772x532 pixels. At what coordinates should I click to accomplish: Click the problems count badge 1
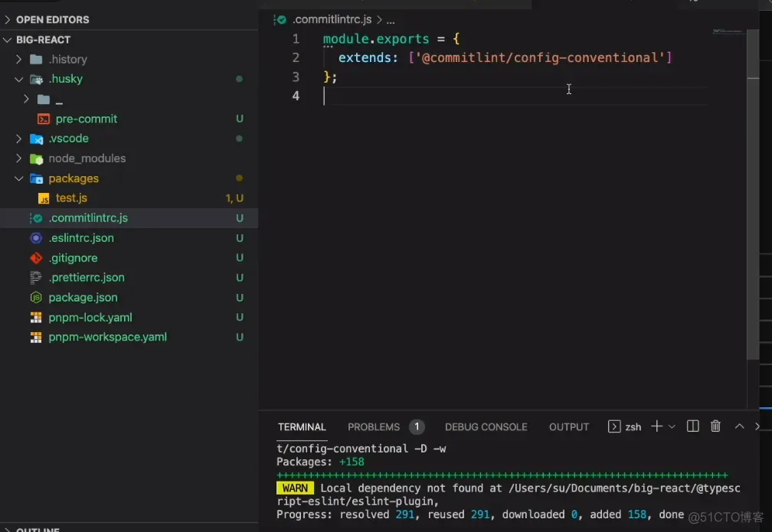point(417,426)
